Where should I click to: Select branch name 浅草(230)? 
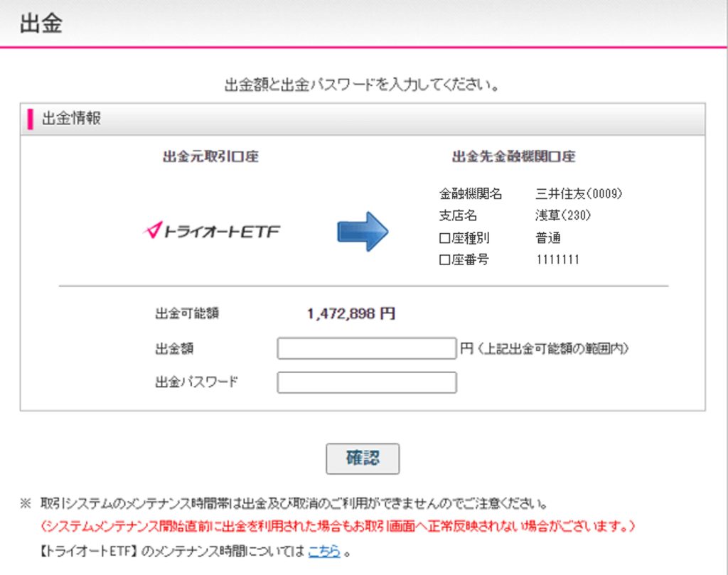point(563,215)
